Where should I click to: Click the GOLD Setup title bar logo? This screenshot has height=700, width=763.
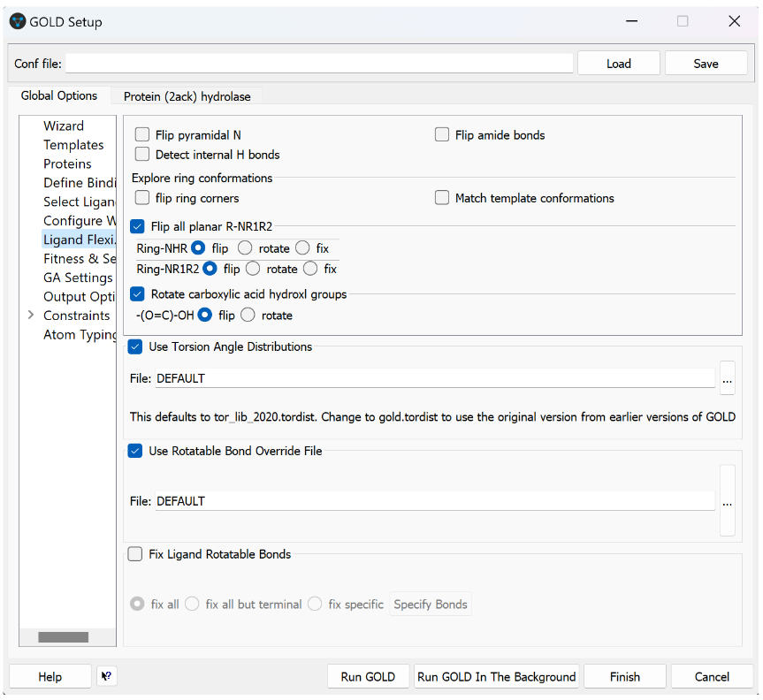click(17, 21)
